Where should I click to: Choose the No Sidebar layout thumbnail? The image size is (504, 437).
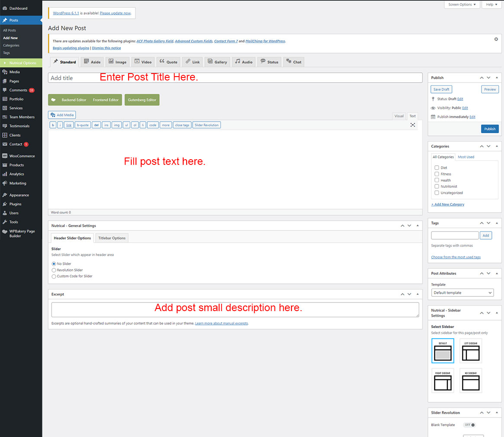point(471,380)
